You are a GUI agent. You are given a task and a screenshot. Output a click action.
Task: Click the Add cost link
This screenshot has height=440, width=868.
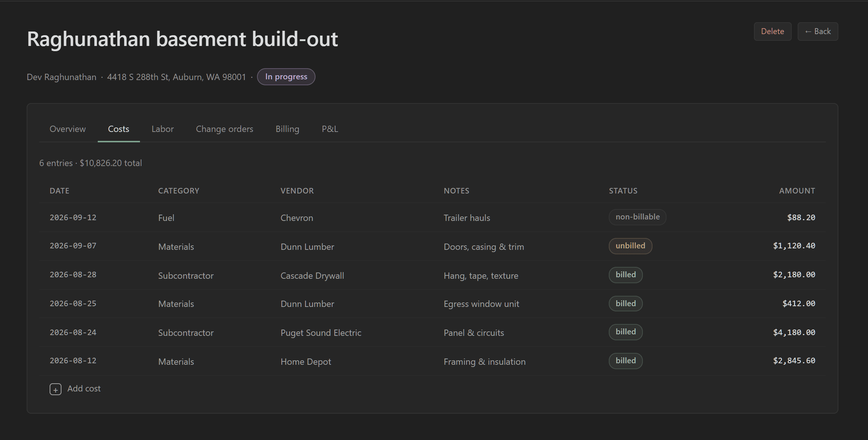pos(75,389)
